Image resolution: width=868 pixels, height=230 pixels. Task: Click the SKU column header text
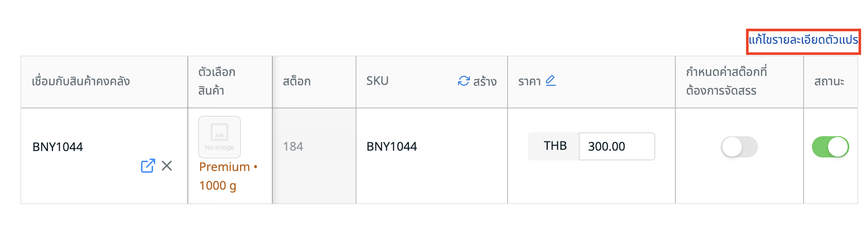point(378,81)
